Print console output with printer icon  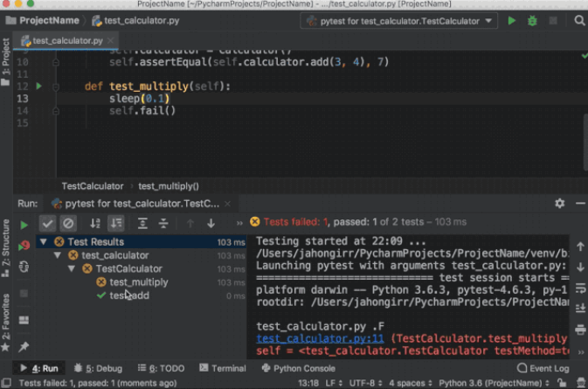pyautogui.click(x=580, y=330)
